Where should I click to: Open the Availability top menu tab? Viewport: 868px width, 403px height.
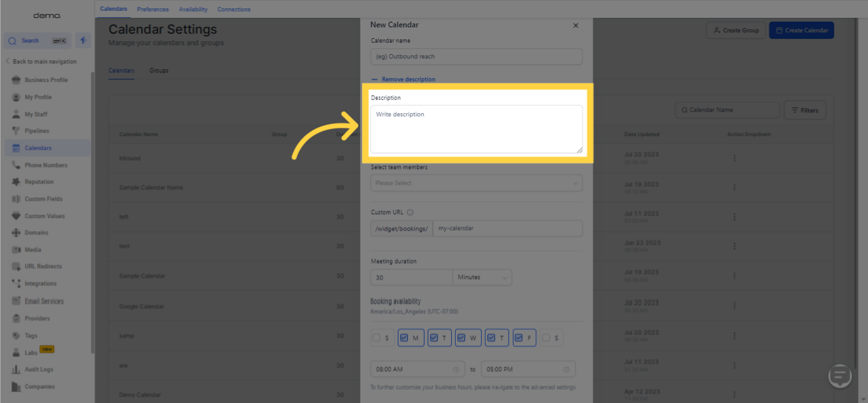pos(193,10)
